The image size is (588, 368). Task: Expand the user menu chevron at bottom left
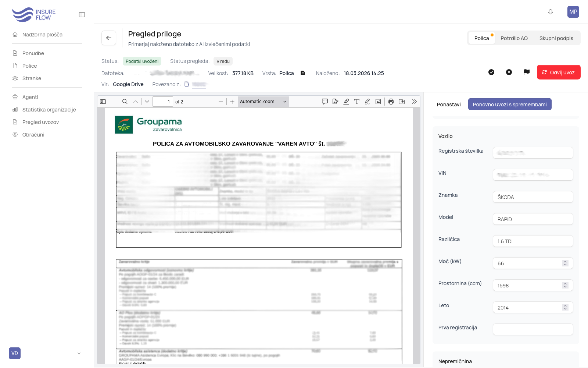click(x=79, y=353)
